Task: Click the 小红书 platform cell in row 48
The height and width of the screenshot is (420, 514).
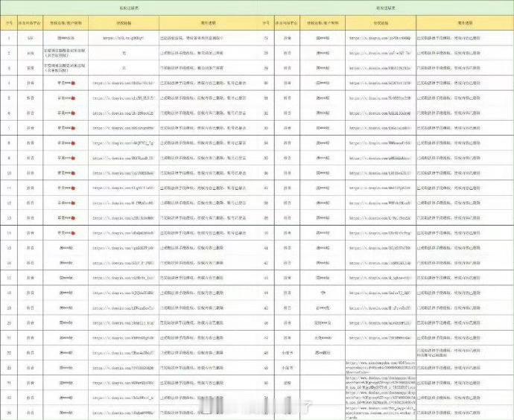Action: [287, 353]
